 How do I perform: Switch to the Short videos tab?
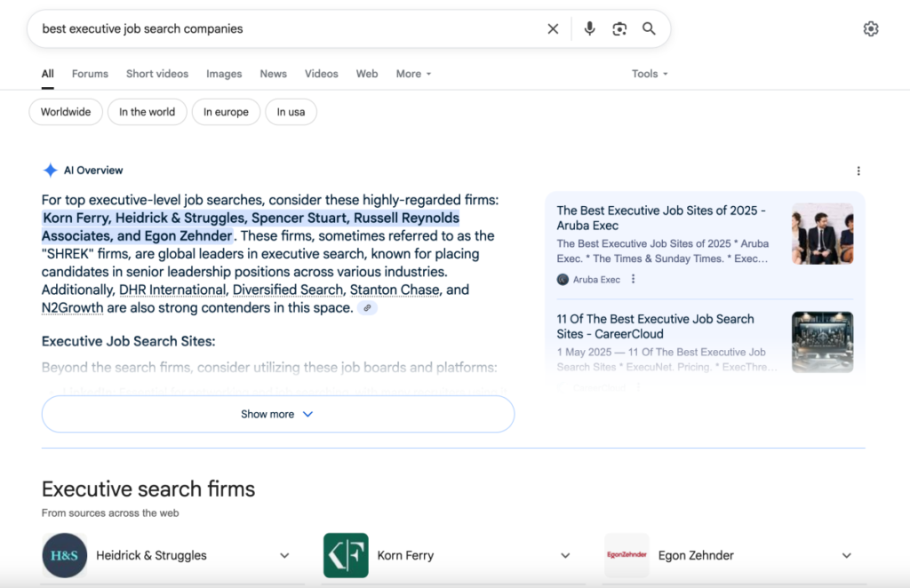point(157,74)
